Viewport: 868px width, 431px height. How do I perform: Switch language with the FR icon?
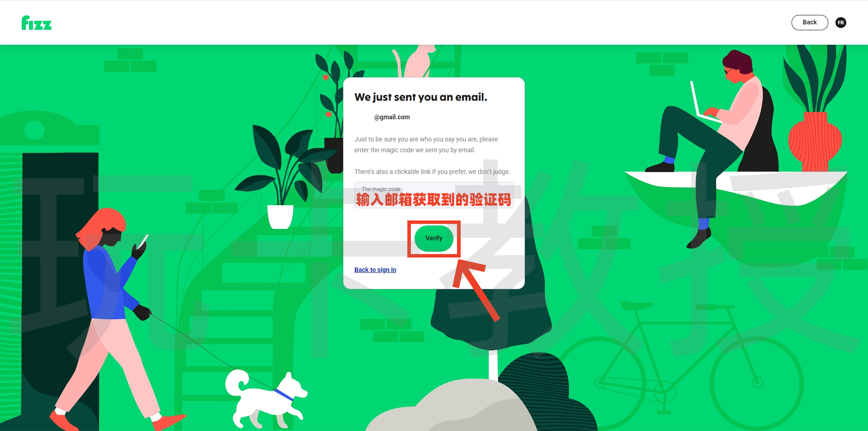point(841,23)
